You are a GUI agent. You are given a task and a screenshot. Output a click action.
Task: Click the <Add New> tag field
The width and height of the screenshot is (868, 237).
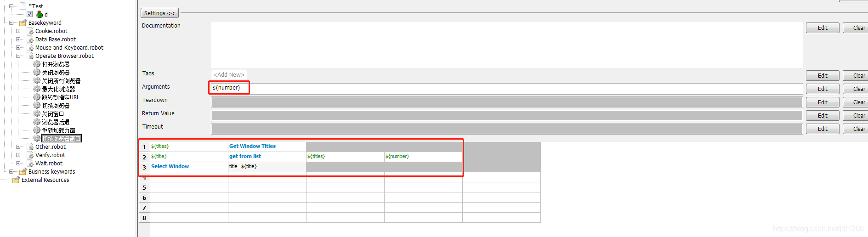click(x=229, y=75)
